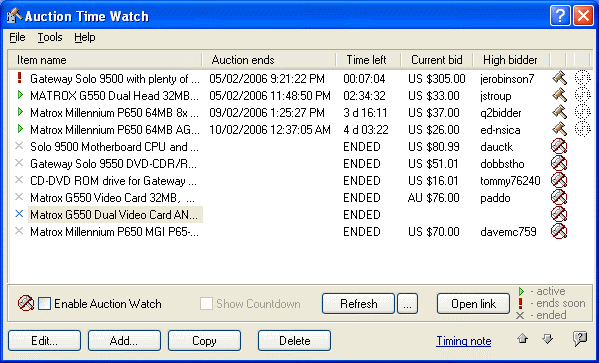
Task: Enable the Auction Watch checkbox
Action: 44,304
